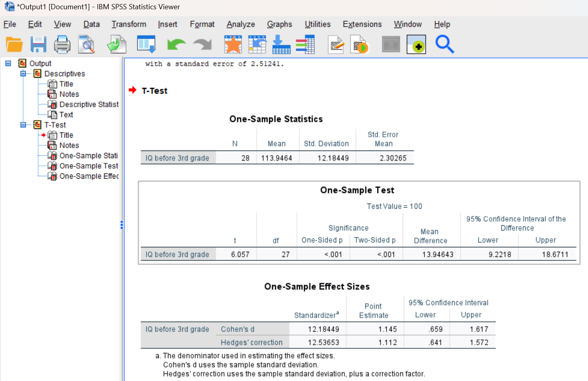Click the One-Sample Effect Sizes title
588x381 pixels.
tap(317, 287)
